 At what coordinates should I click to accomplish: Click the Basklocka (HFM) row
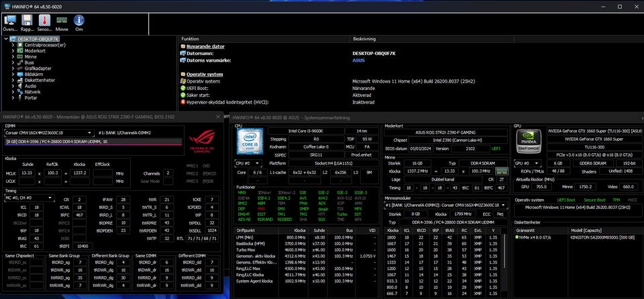point(307,243)
